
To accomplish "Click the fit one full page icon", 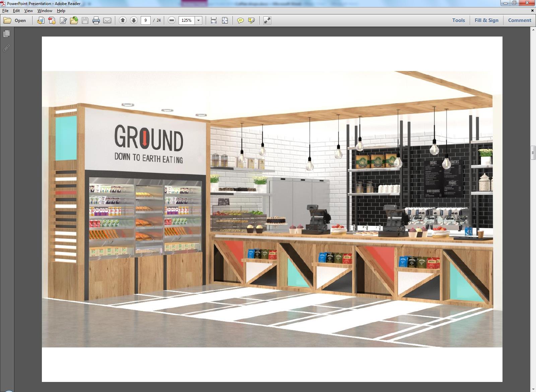I will (225, 20).
